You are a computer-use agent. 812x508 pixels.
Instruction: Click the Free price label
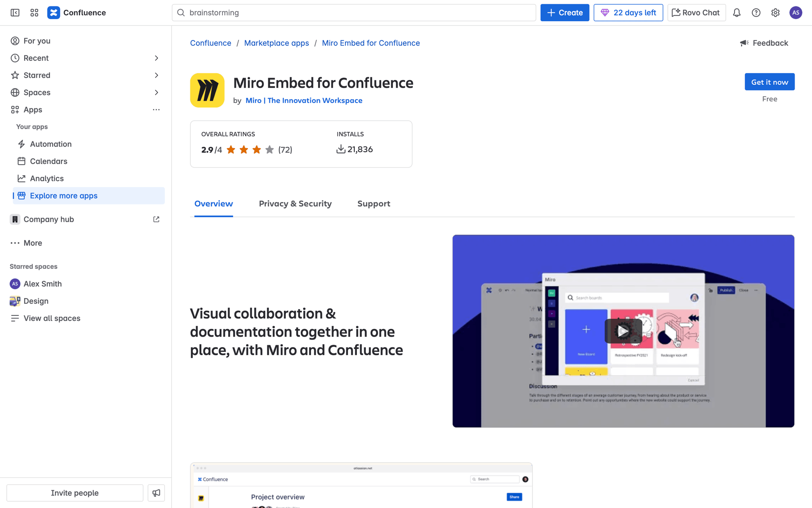click(770, 99)
